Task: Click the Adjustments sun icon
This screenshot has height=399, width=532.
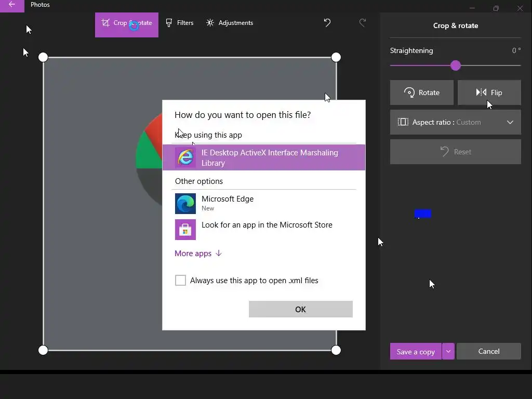Action: click(x=210, y=23)
